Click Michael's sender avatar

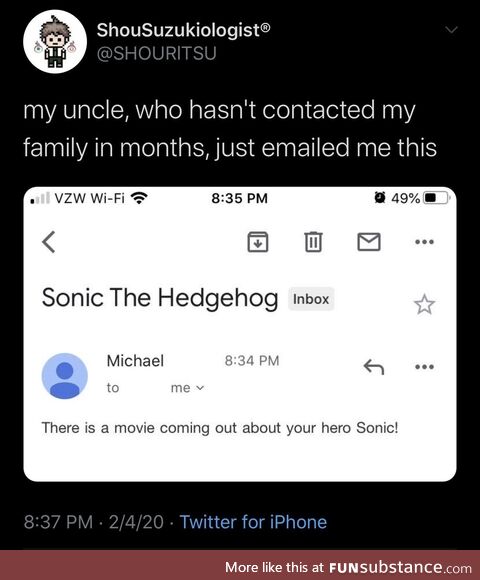tap(65, 376)
